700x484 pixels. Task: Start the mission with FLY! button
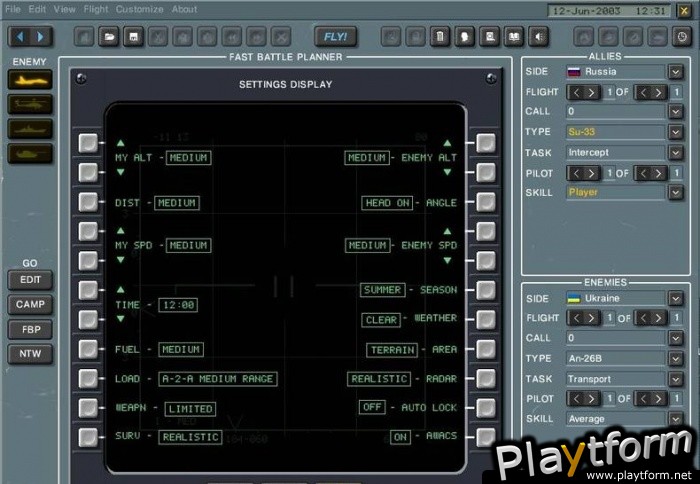point(335,37)
